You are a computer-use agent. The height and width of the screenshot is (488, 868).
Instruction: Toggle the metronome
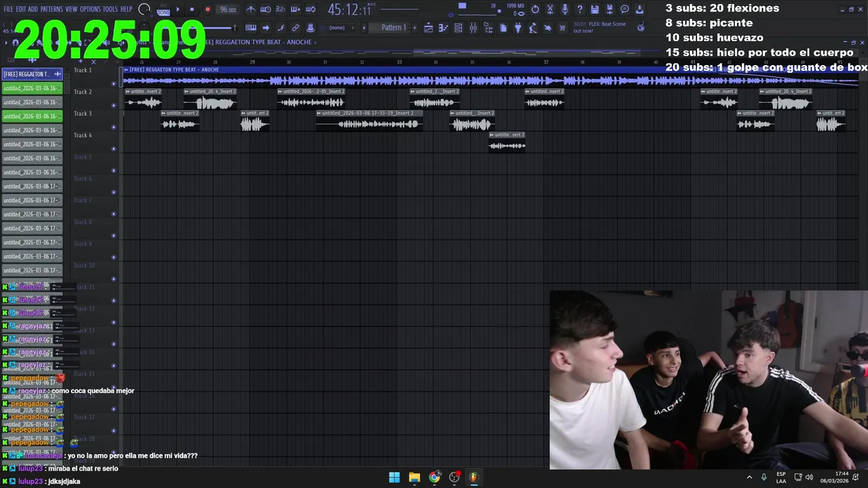point(251,9)
